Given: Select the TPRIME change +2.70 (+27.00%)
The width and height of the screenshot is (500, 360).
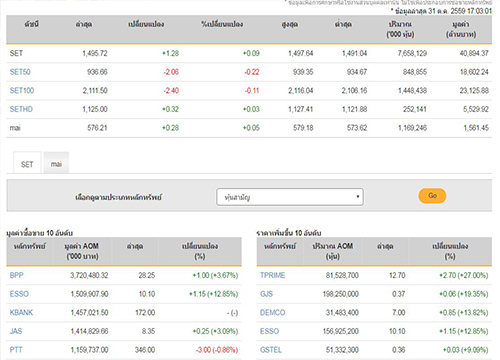Looking at the screenshot, I should tap(464, 275).
